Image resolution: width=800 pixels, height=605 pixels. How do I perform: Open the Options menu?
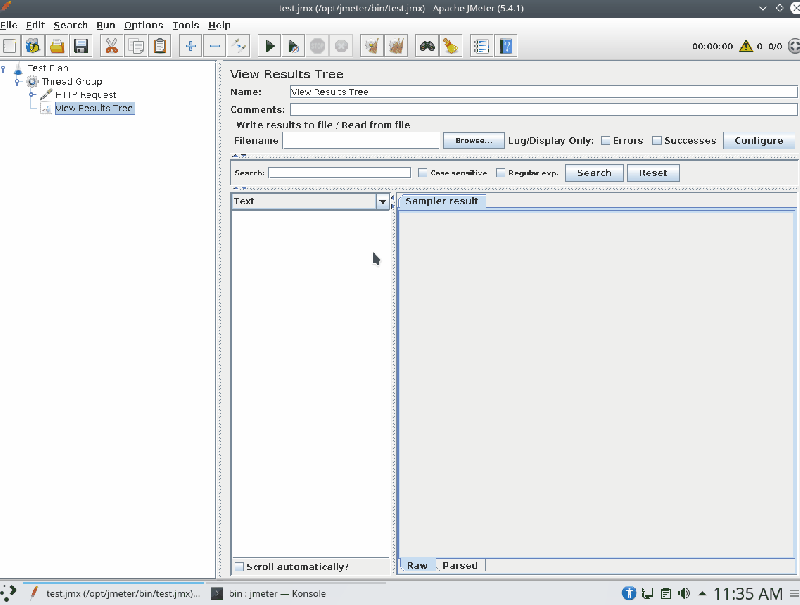(143, 24)
